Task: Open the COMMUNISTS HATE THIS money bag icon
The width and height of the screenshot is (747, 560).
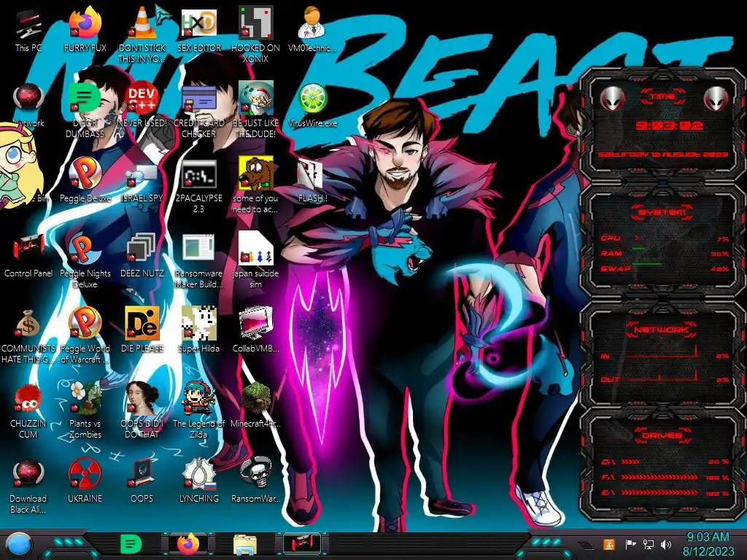Action: tap(28, 324)
